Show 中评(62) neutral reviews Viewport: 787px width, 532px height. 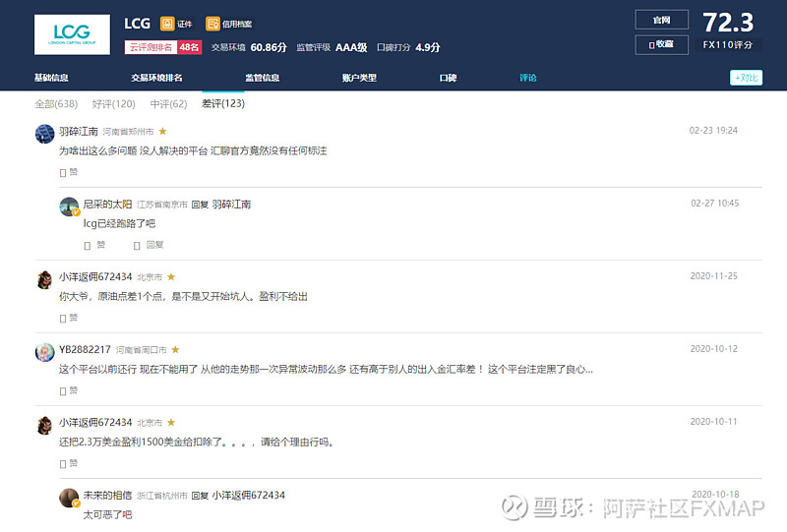pos(168,103)
